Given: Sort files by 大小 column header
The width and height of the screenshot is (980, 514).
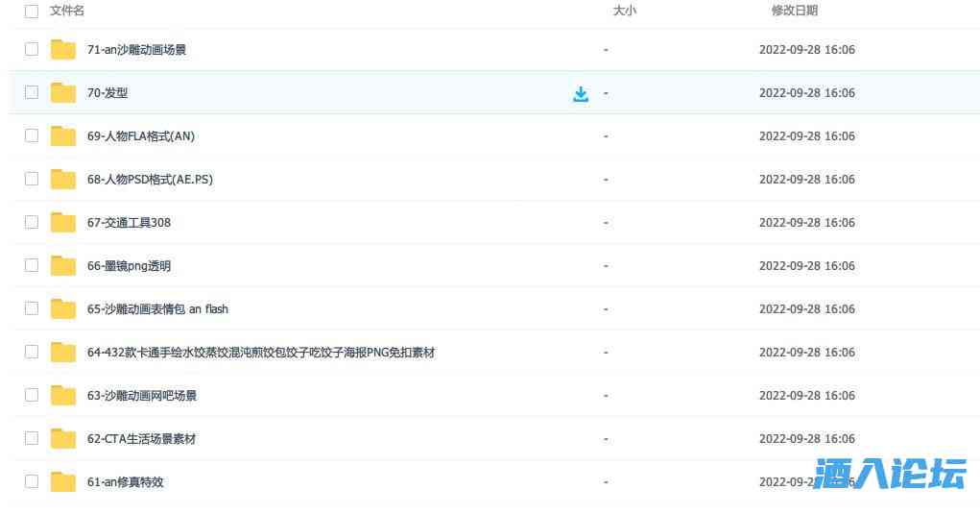Looking at the screenshot, I should point(624,12).
